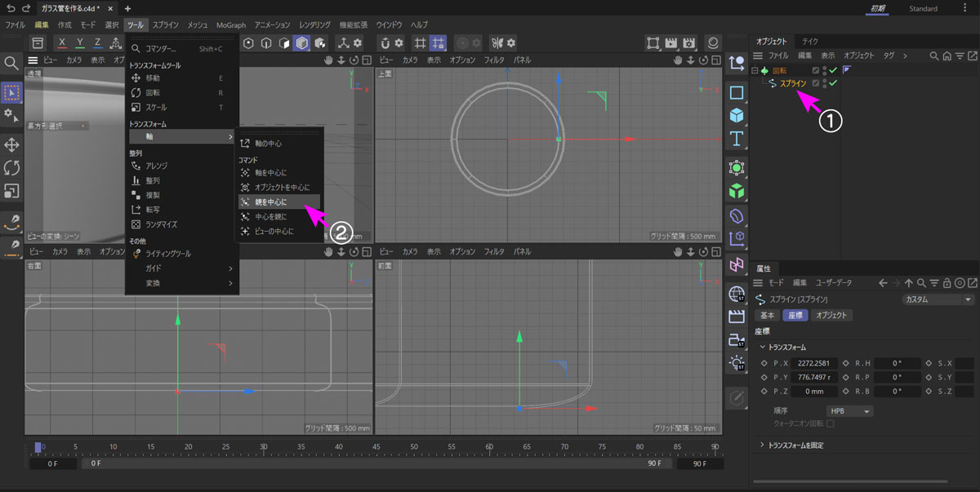Screen dimensions: 980x492
Task: Open the HPB rotation order dropdown
Action: (850, 411)
